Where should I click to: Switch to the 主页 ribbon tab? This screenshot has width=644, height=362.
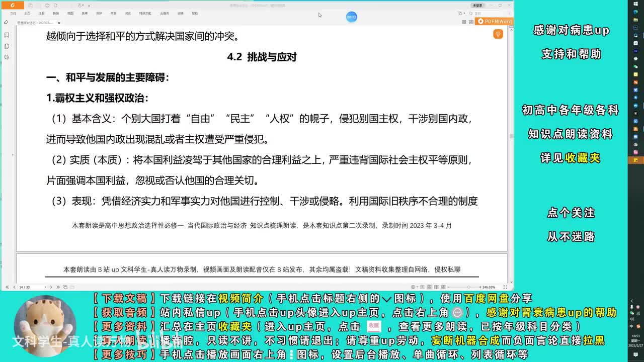click(x=27, y=14)
